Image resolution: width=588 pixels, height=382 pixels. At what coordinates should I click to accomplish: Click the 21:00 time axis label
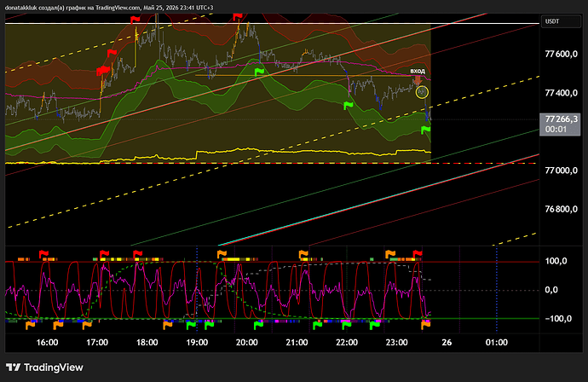click(297, 342)
